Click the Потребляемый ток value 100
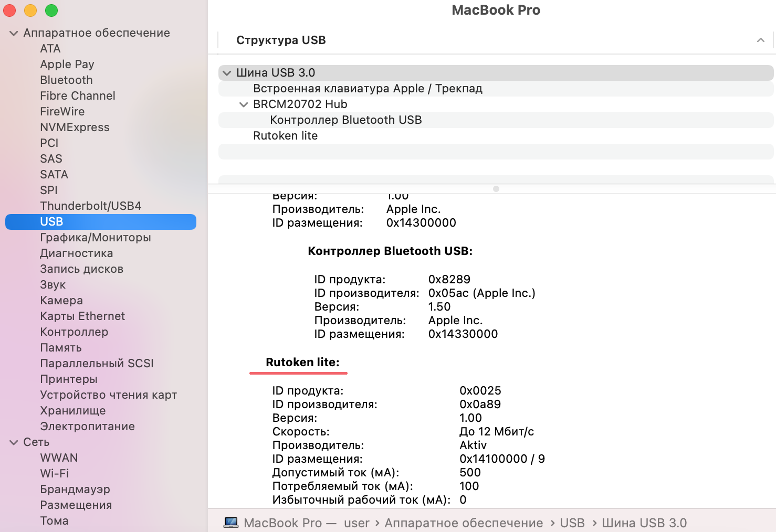This screenshot has width=776, height=532. [469, 486]
